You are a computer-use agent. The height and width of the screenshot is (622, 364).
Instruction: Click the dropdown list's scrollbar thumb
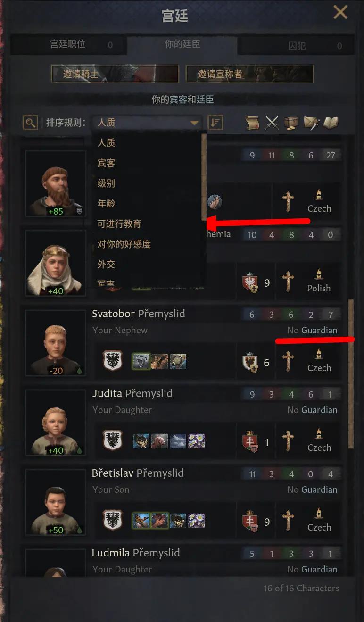pyautogui.click(x=204, y=177)
